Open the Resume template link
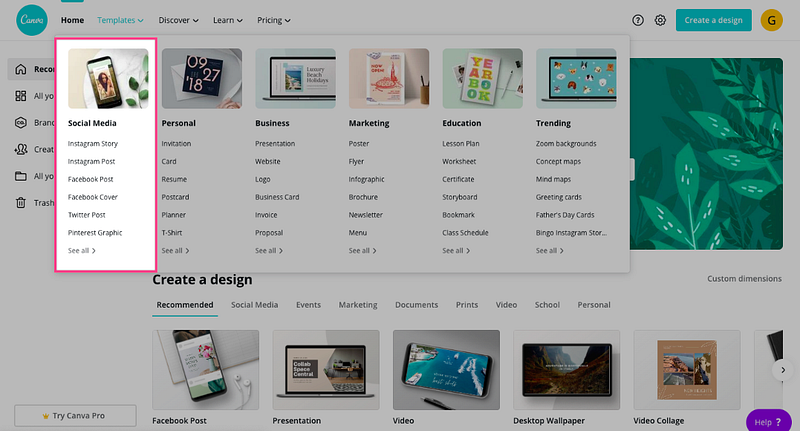The height and width of the screenshot is (431, 800). 174,179
